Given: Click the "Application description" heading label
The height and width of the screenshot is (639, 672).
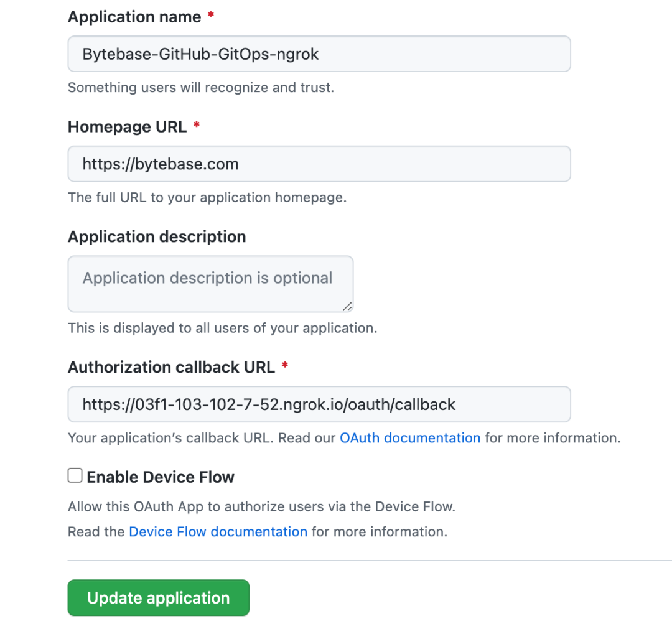Looking at the screenshot, I should 157,237.
